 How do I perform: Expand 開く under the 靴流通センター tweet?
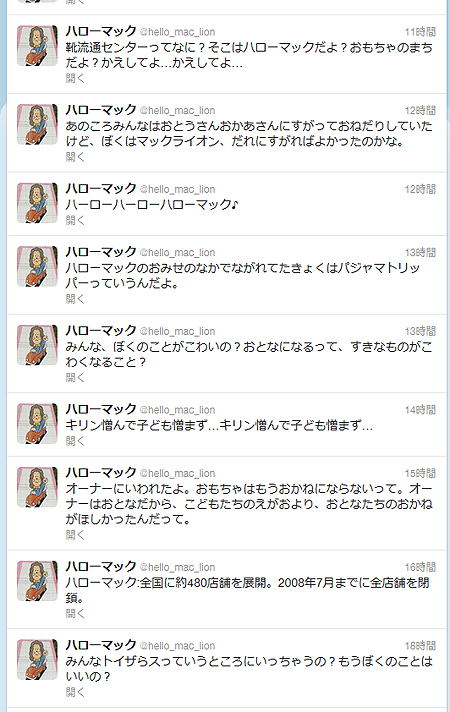(75, 78)
